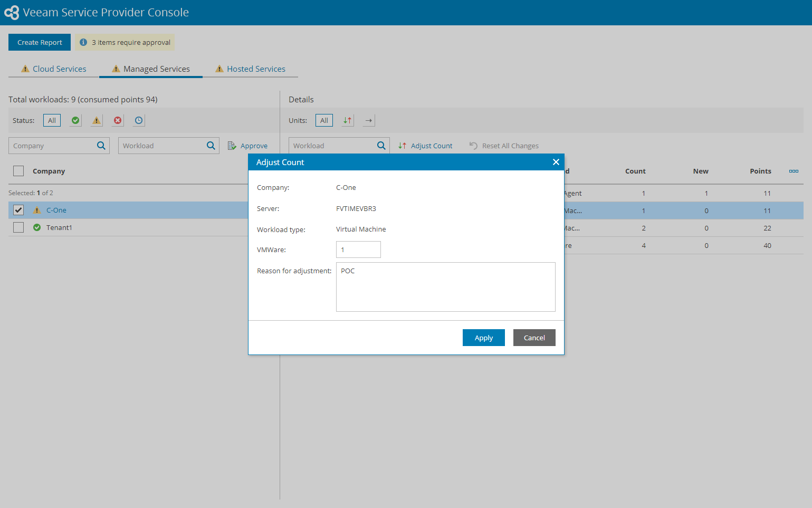Click the Reason for adjustment text box
The image size is (812, 508).
point(446,287)
